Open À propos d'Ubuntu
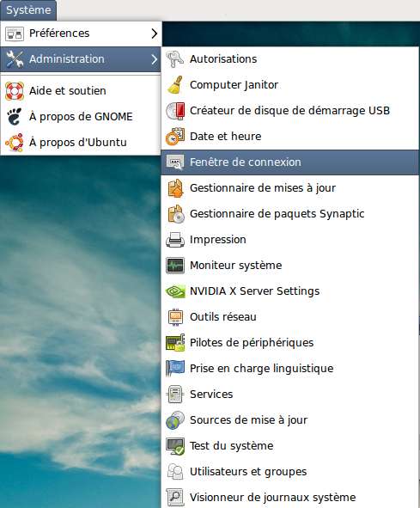The height and width of the screenshot is (508, 420). coord(81,143)
